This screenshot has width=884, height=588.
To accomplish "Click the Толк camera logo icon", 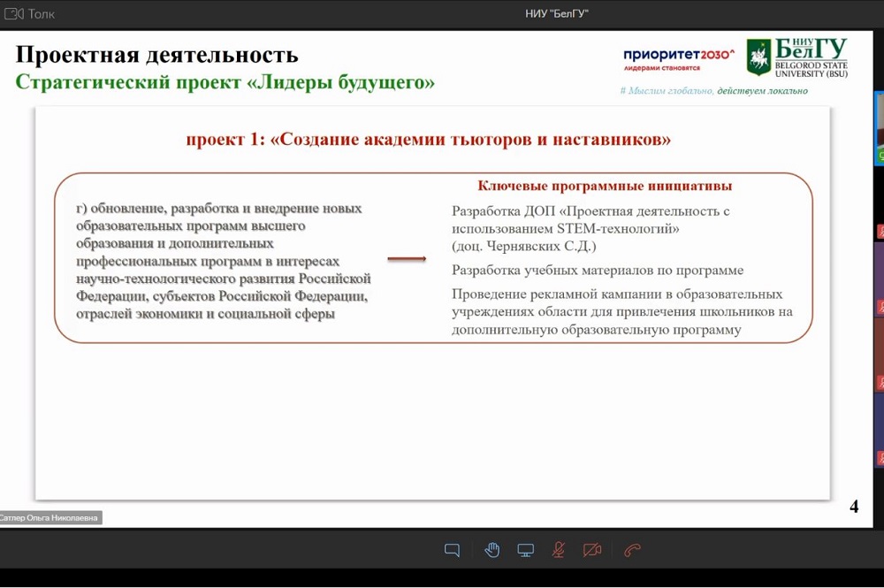I will pyautogui.click(x=13, y=13).
